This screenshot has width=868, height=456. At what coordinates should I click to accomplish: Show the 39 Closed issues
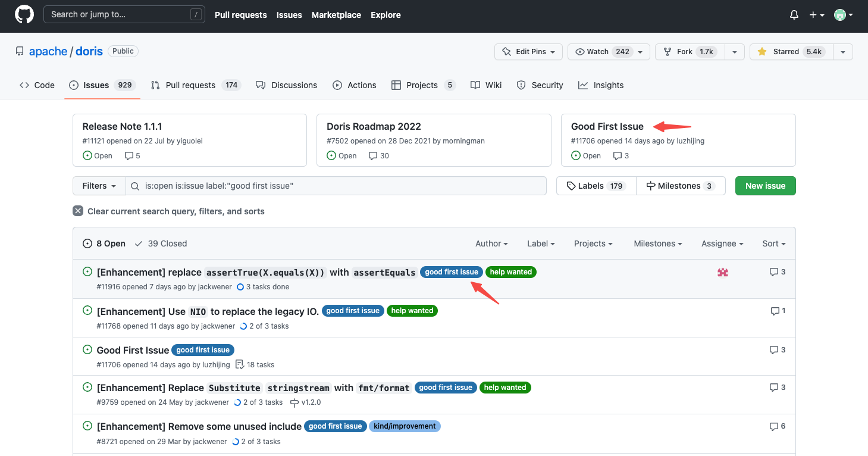tap(161, 243)
